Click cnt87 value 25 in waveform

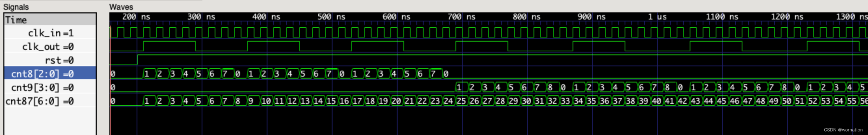pyautogui.click(x=461, y=101)
